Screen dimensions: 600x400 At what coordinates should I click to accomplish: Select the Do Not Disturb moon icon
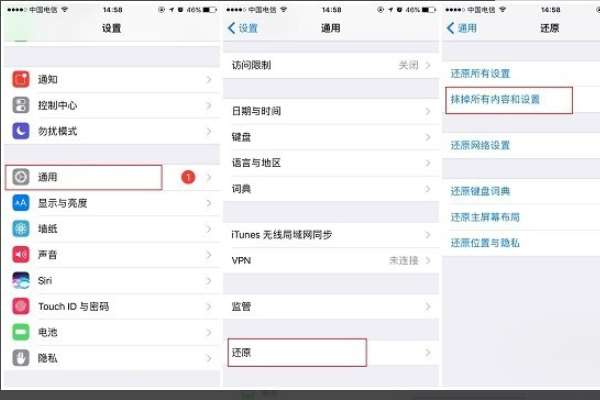click(21, 131)
